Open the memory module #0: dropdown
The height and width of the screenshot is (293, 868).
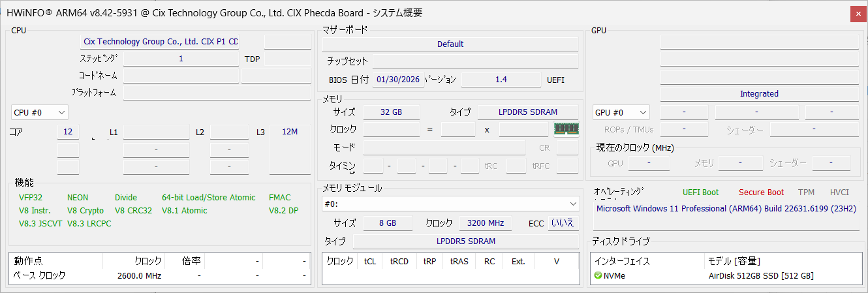[451, 204]
